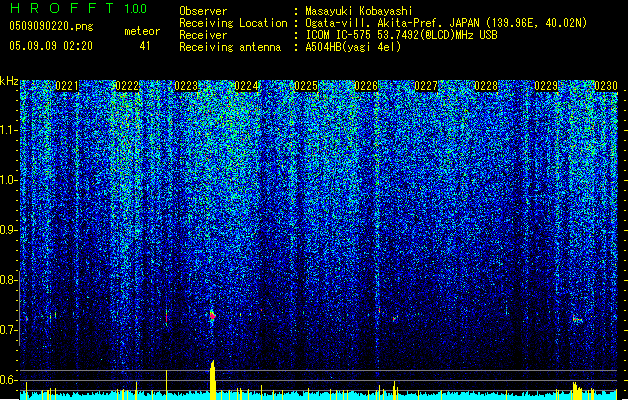The image size is (629, 400).
Task: Click the 0222 time marker
Action: [127, 86]
